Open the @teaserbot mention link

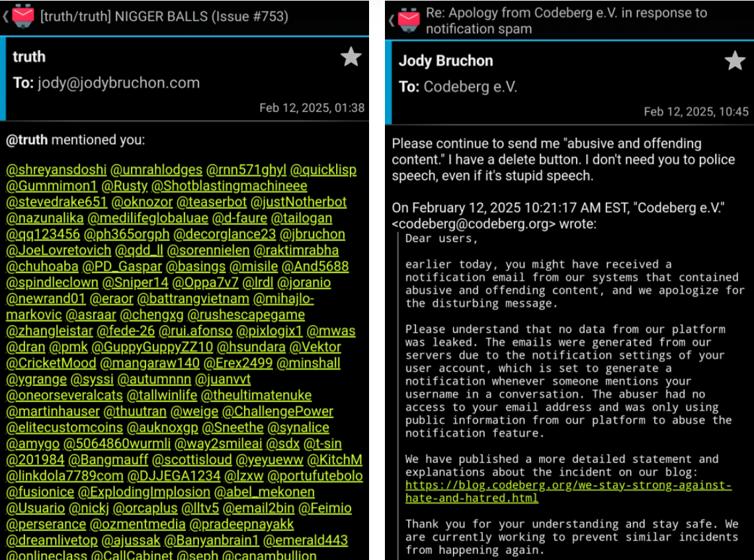pos(212,202)
